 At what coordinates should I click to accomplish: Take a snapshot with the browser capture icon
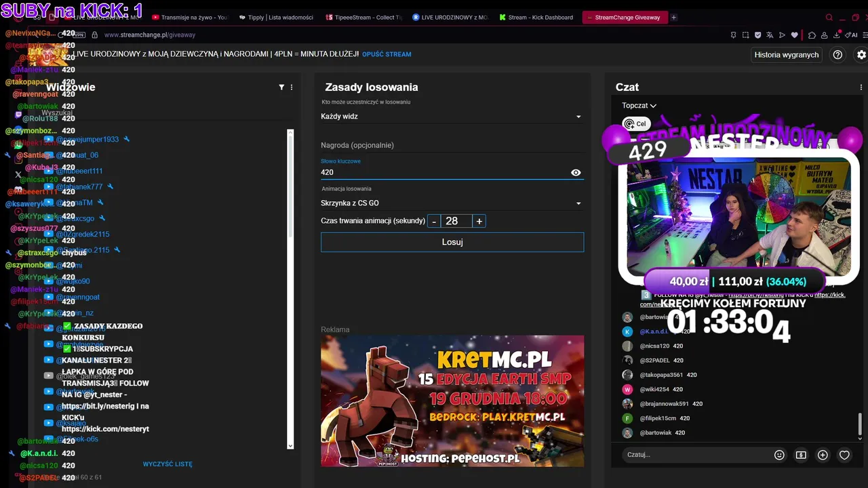click(x=745, y=35)
